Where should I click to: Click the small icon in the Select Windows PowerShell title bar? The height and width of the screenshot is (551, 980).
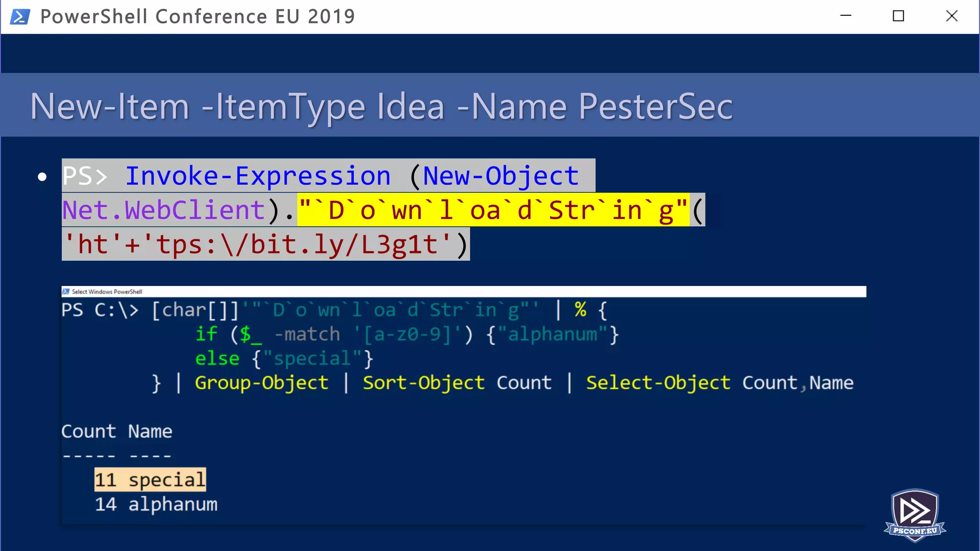(66, 292)
